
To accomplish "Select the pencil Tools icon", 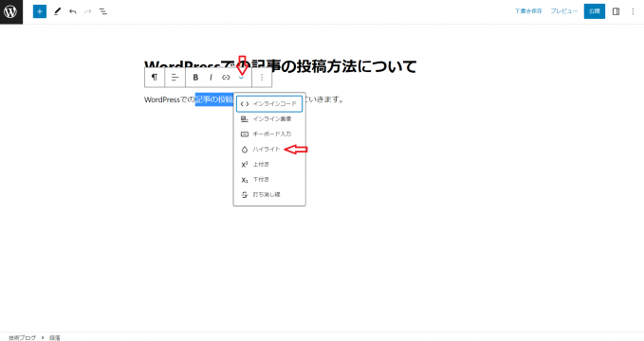I will [58, 11].
